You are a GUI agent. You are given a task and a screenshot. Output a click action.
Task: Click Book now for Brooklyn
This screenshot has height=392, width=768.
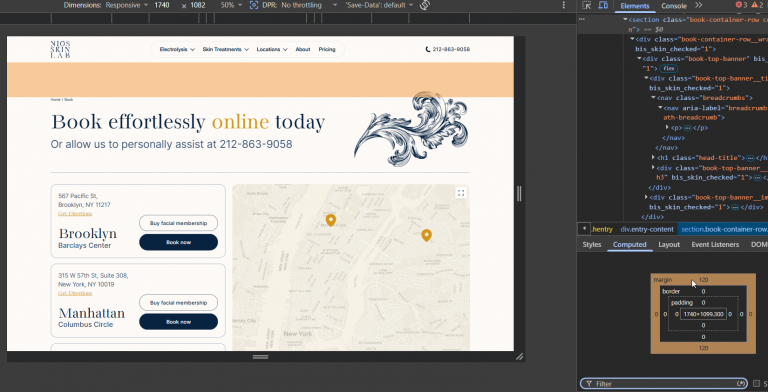[x=178, y=242]
